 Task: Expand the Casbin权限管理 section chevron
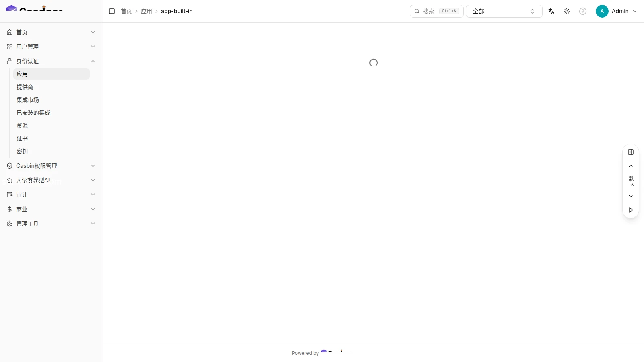[x=93, y=166]
